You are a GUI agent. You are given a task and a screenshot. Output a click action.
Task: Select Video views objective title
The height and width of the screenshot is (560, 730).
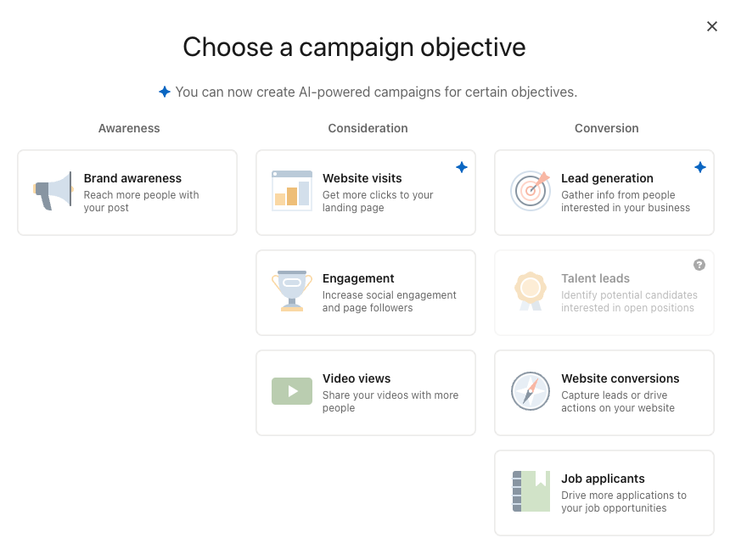pyautogui.click(x=357, y=378)
